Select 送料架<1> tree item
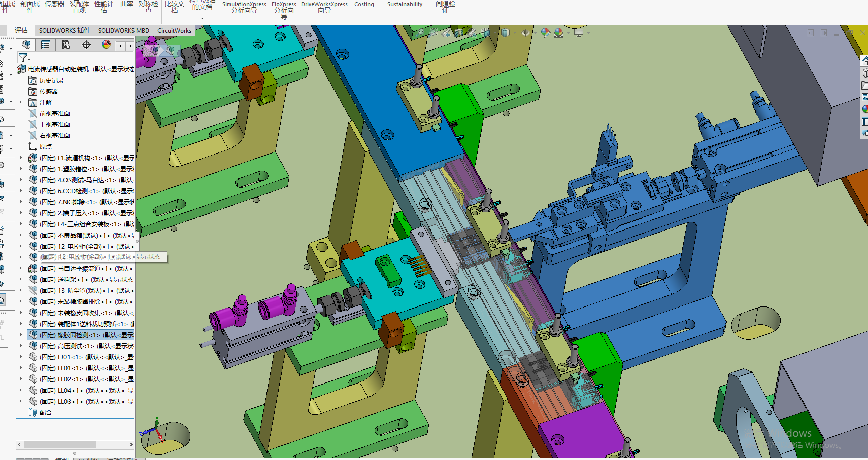 click(x=81, y=280)
